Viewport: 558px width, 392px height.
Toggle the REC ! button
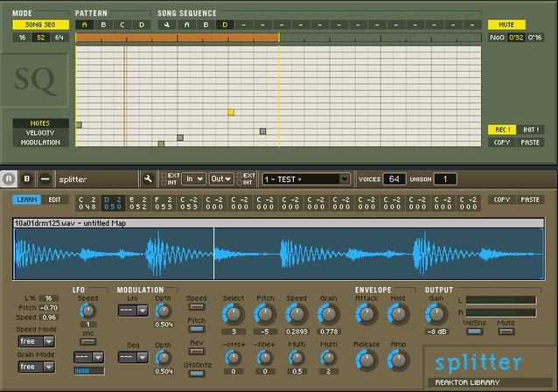(502, 129)
